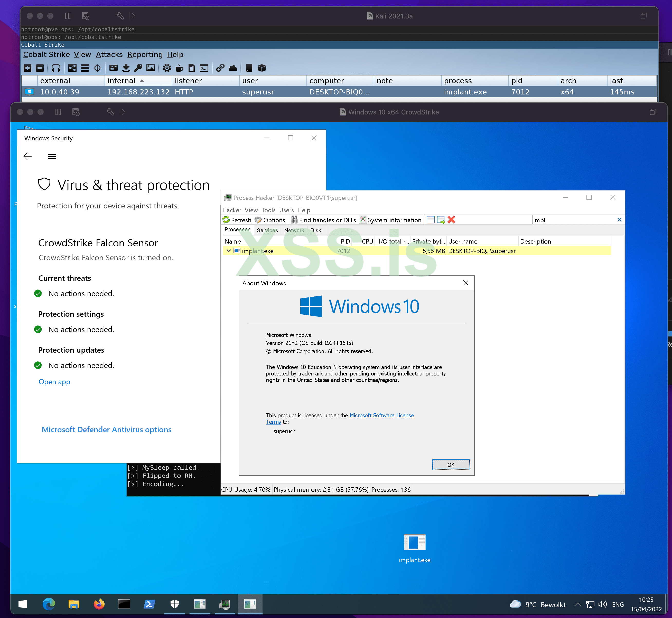This screenshot has height=618, width=672.
Task: Refresh the Process Hacker process list
Action: (x=237, y=220)
